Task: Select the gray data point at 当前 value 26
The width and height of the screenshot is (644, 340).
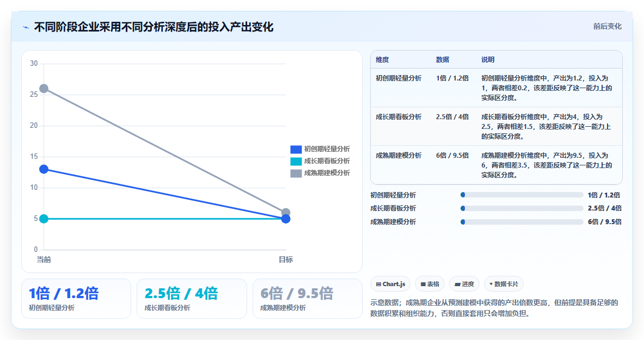Action: click(x=44, y=89)
